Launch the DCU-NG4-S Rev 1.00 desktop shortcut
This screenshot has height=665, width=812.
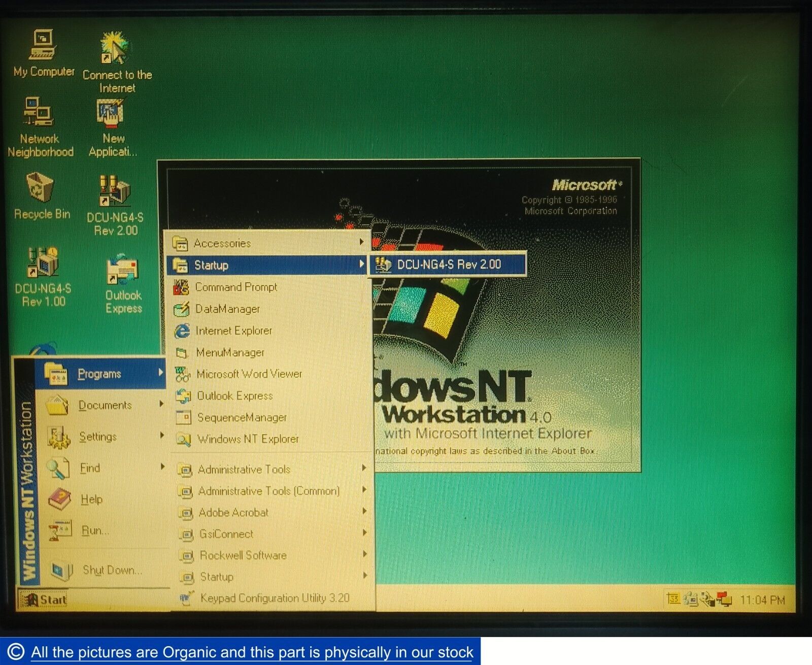(x=43, y=277)
